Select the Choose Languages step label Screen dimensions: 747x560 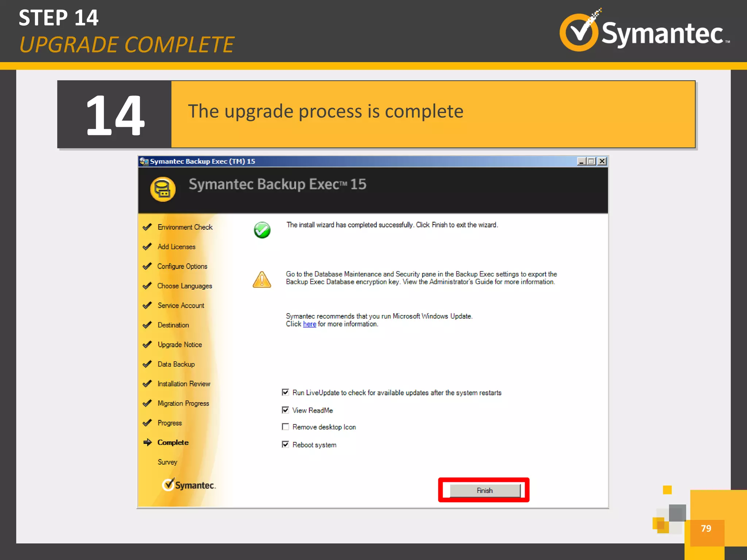click(185, 286)
